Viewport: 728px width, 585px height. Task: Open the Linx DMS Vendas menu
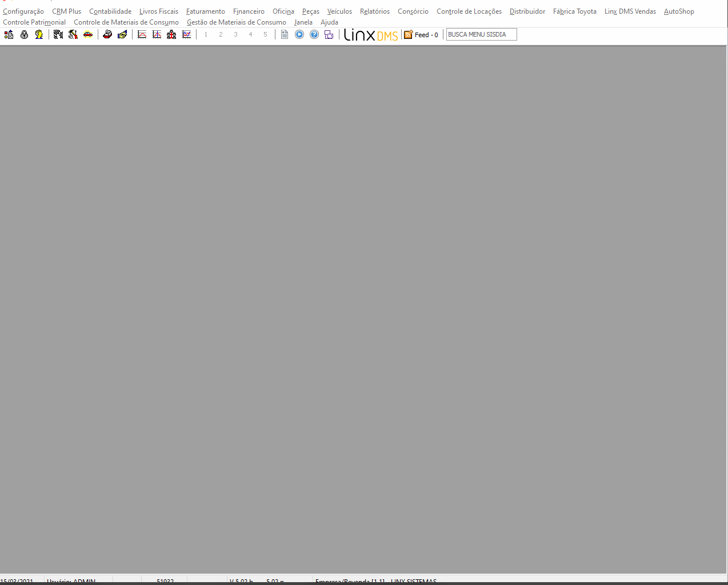(x=630, y=11)
